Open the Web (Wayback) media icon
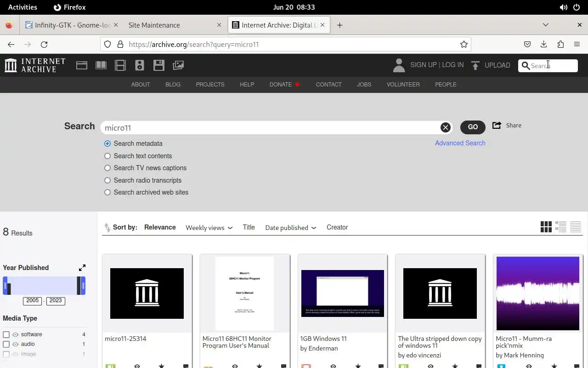The width and height of the screenshot is (588, 368). point(82,65)
